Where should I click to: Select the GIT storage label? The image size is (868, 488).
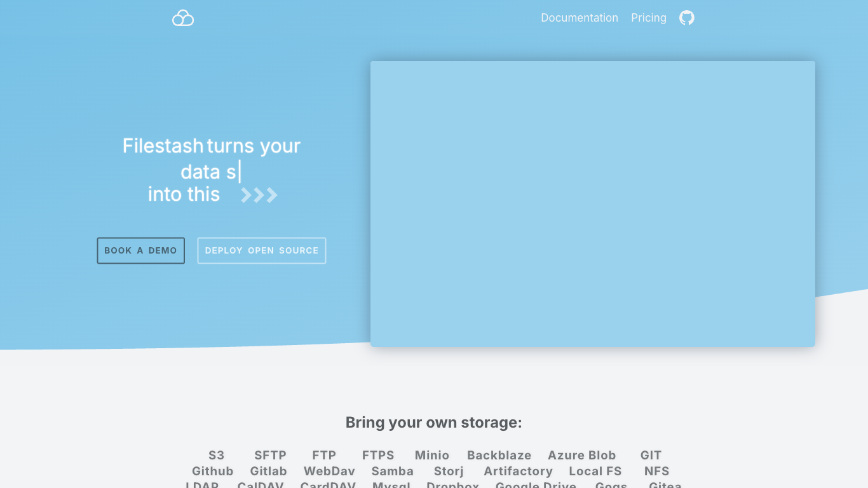point(651,455)
